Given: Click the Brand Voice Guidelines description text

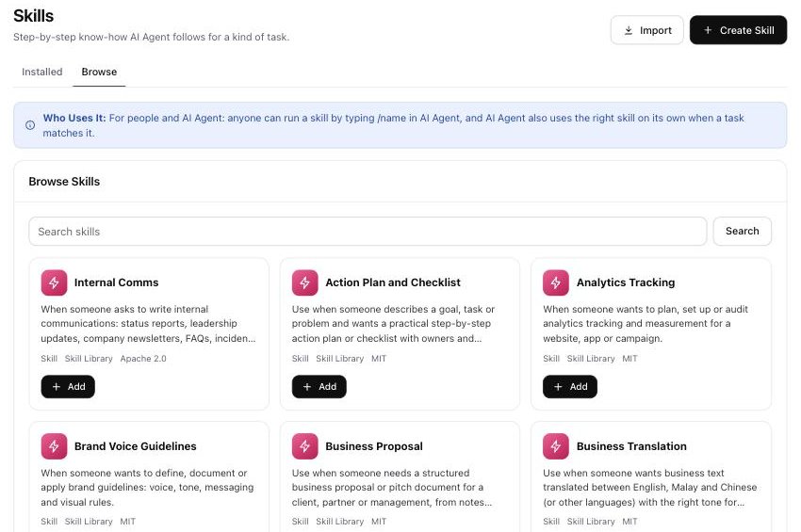Looking at the screenshot, I should 147,488.
